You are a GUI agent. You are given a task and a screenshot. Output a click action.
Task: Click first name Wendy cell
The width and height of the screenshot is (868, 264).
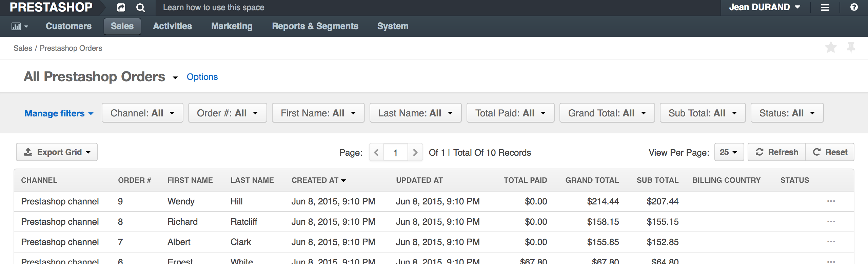tap(181, 201)
